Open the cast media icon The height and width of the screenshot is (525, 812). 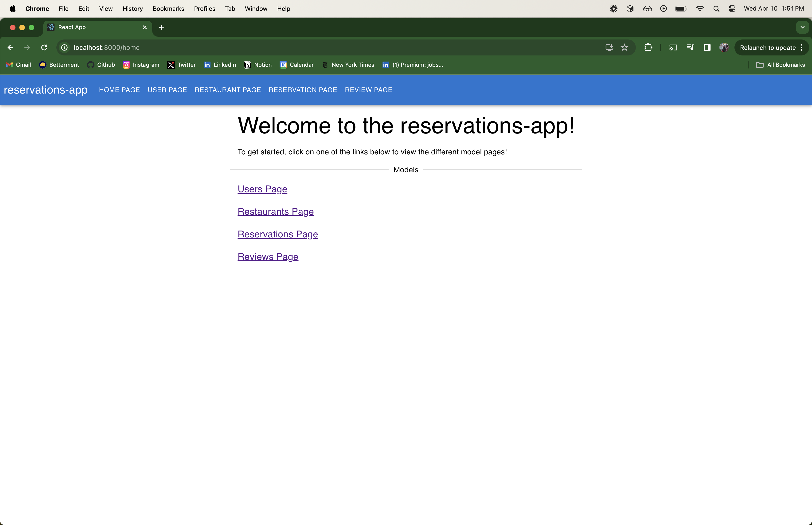tap(673, 47)
